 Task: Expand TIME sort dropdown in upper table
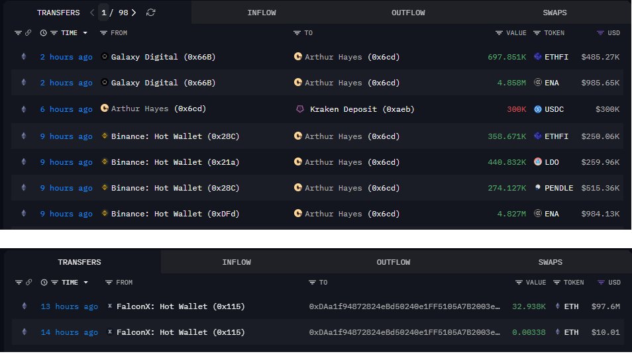(85, 33)
